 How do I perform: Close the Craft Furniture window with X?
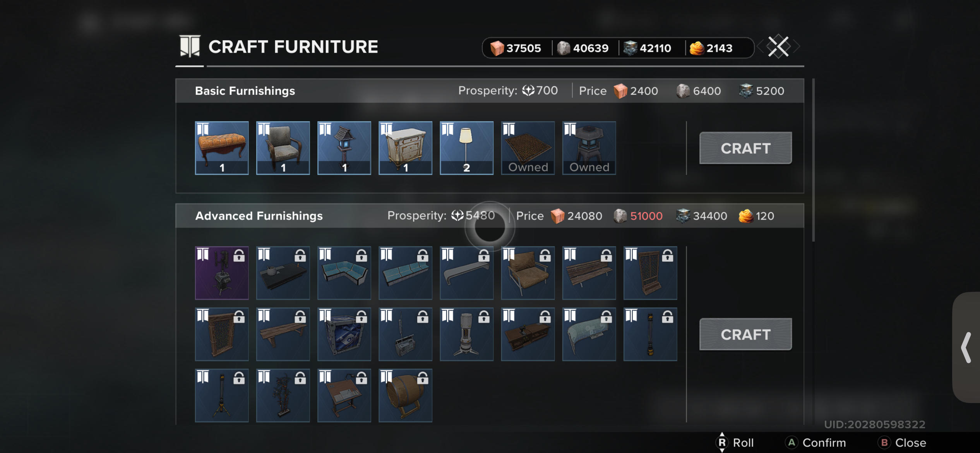pyautogui.click(x=778, y=47)
